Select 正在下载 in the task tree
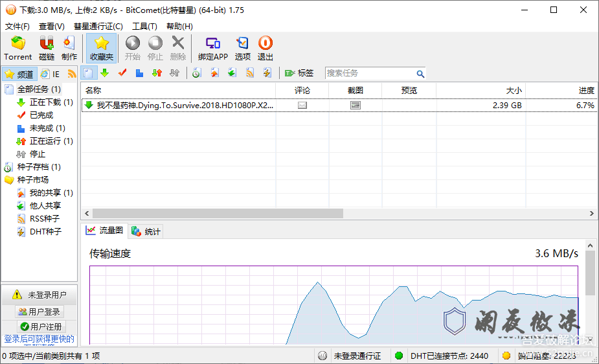 click(x=45, y=102)
